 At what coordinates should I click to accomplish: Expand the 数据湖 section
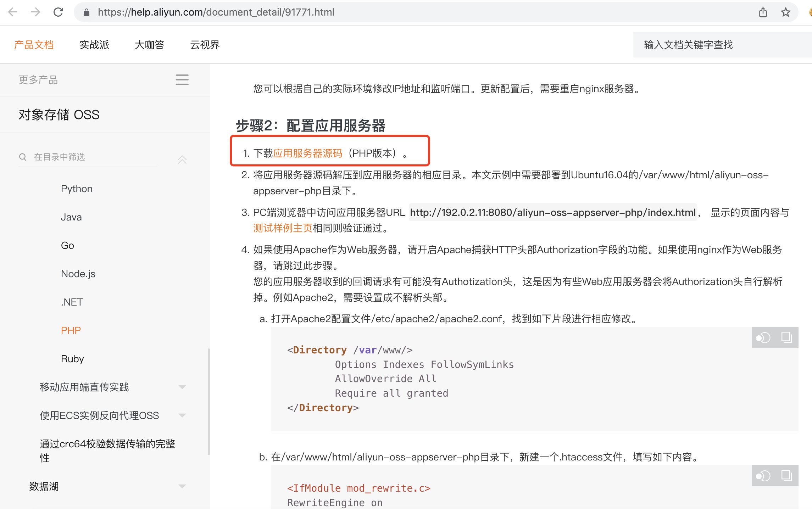(182, 486)
